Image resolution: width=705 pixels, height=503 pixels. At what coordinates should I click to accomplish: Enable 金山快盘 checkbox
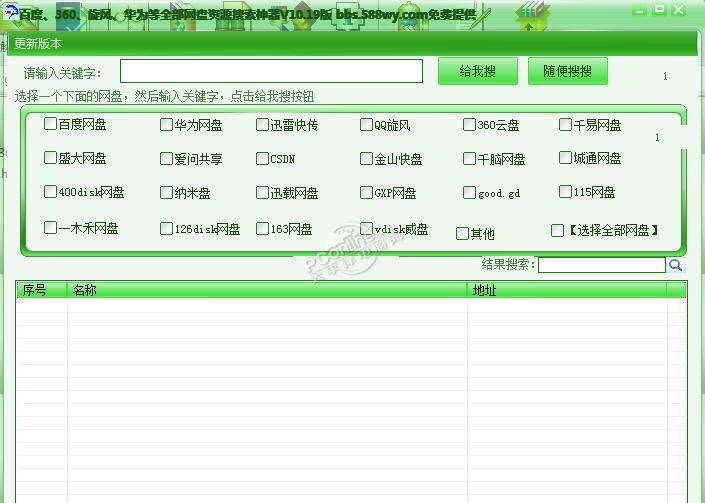pyautogui.click(x=366, y=158)
